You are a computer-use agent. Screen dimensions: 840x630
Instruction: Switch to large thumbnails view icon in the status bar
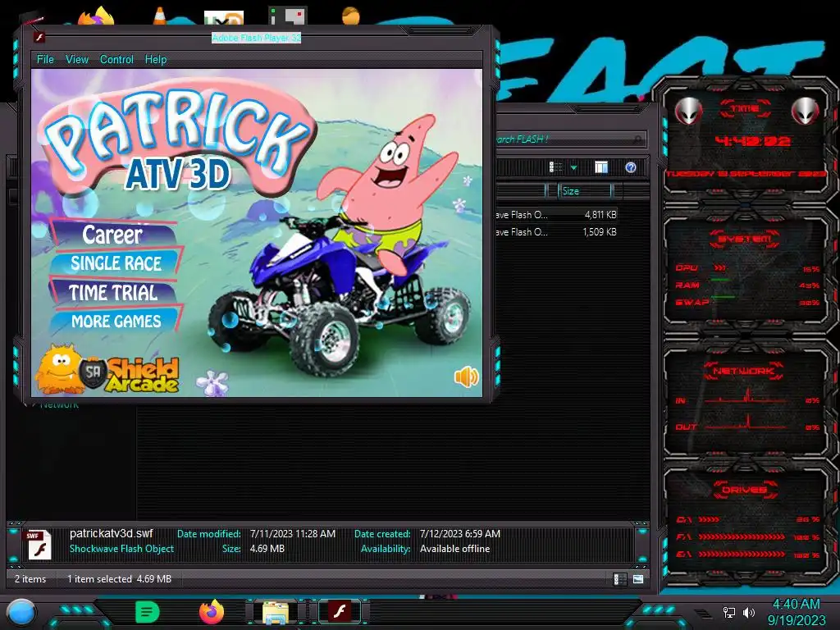(637, 579)
